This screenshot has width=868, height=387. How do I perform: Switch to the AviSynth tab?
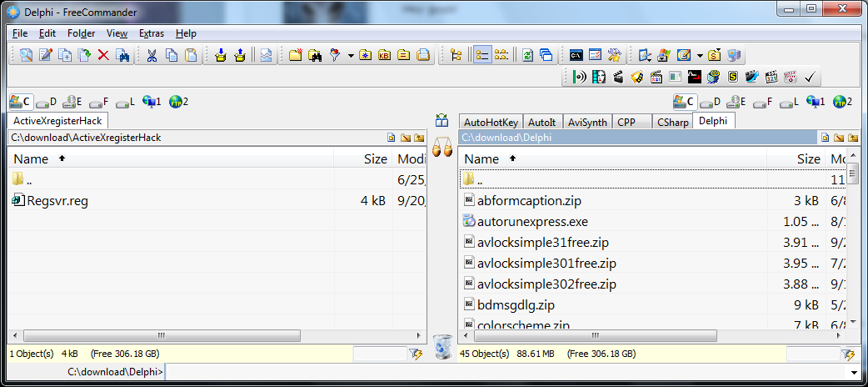tap(587, 122)
